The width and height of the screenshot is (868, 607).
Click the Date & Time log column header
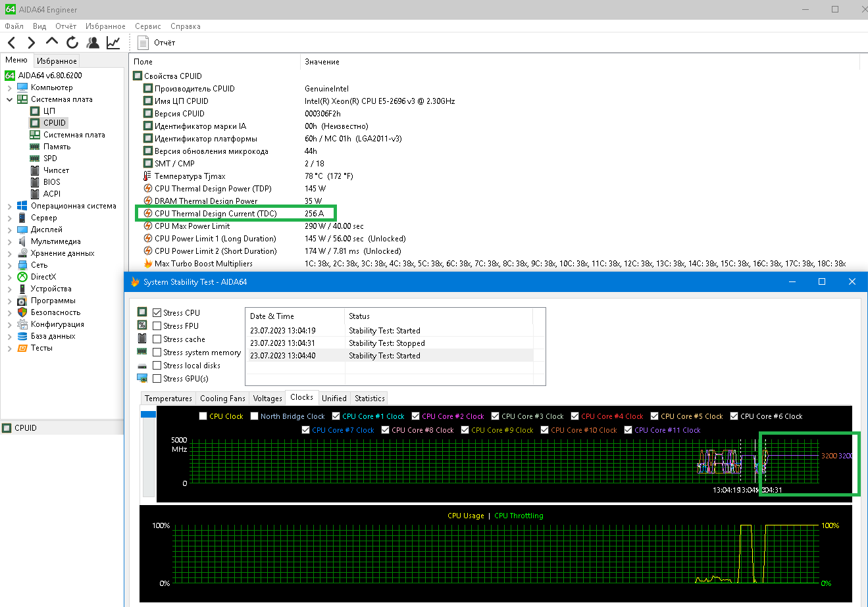(x=295, y=316)
